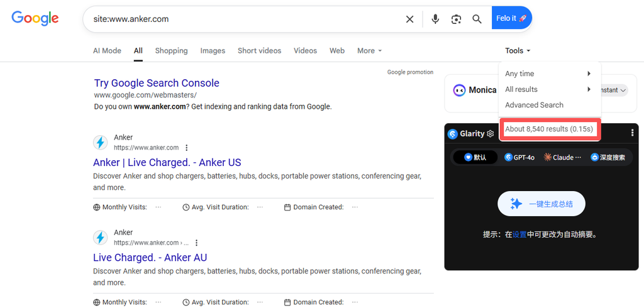The width and height of the screenshot is (644, 308).
Task: Open search by image camera icon
Action: pyautogui.click(x=456, y=19)
